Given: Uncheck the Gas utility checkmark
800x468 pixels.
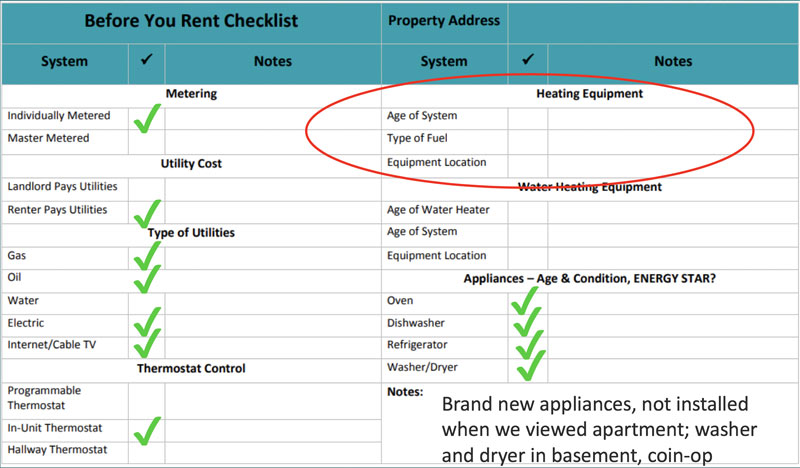Looking at the screenshot, I should (x=147, y=255).
